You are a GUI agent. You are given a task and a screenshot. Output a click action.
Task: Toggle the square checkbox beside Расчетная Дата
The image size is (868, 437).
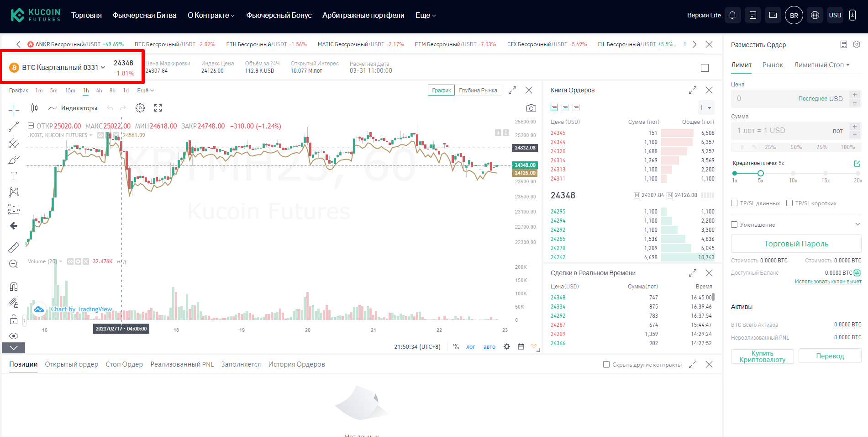click(705, 68)
